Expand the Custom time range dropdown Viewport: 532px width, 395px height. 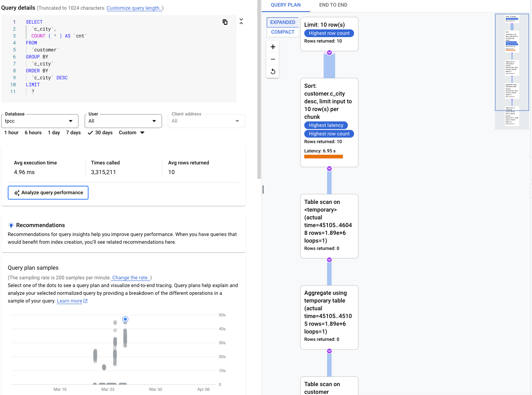coord(131,132)
